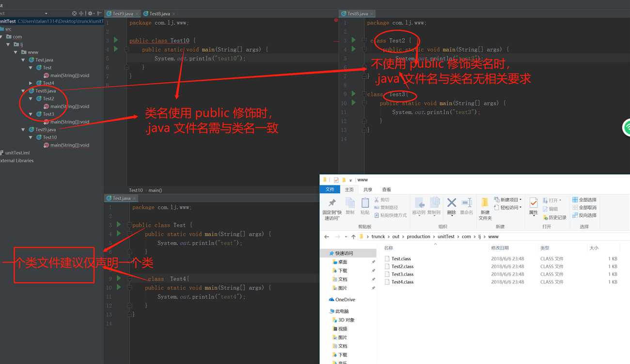Image resolution: width=630 pixels, height=364 pixels.
Task: Select Test.java in the project tree
Action: [x=41, y=60]
